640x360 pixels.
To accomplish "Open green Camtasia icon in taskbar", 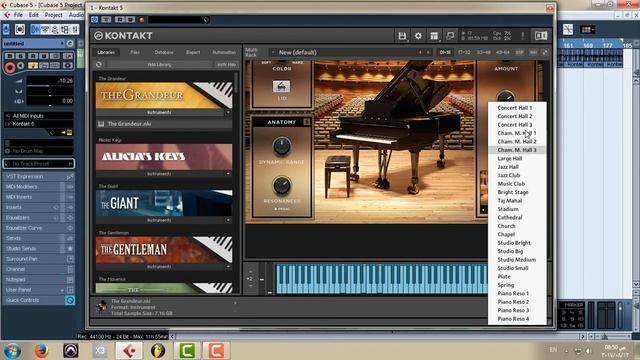I will (x=187, y=351).
